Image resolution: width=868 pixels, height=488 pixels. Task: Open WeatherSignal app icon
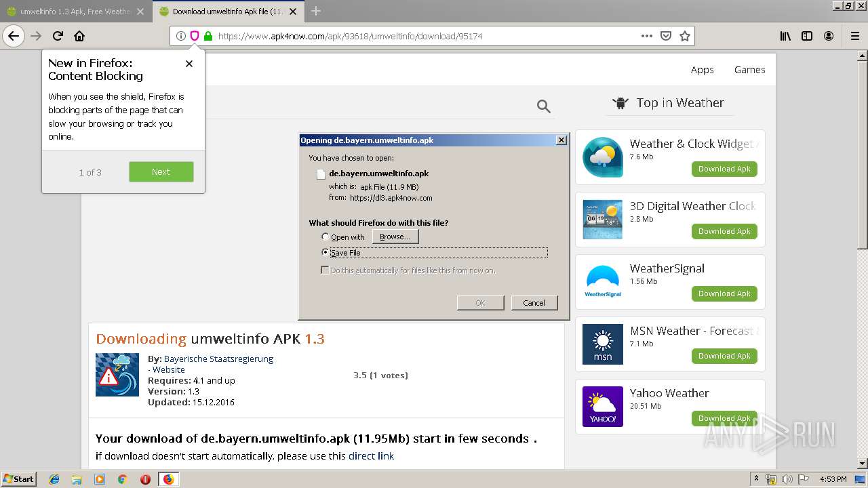coord(603,282)
